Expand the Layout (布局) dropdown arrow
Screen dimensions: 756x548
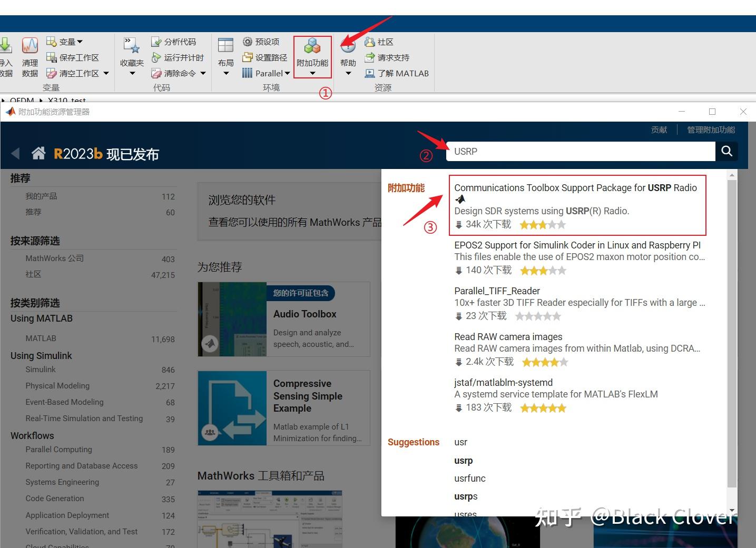click(226, 74)
